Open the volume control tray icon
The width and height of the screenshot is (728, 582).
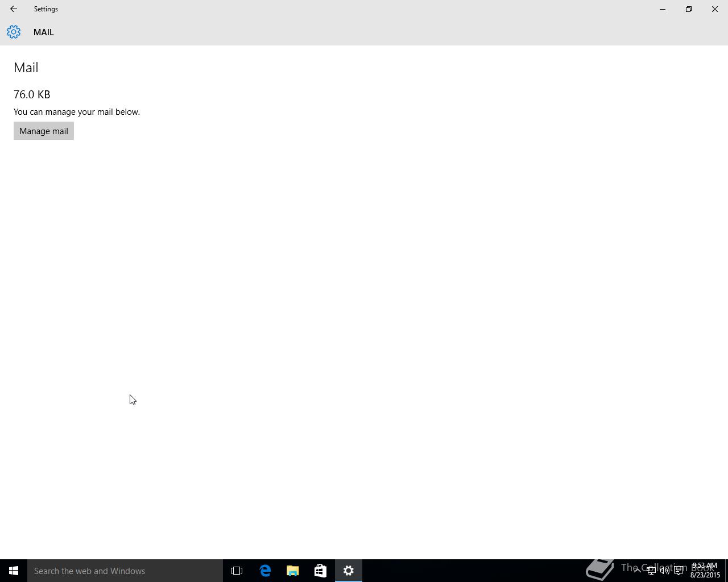click(x=664, y=571)
